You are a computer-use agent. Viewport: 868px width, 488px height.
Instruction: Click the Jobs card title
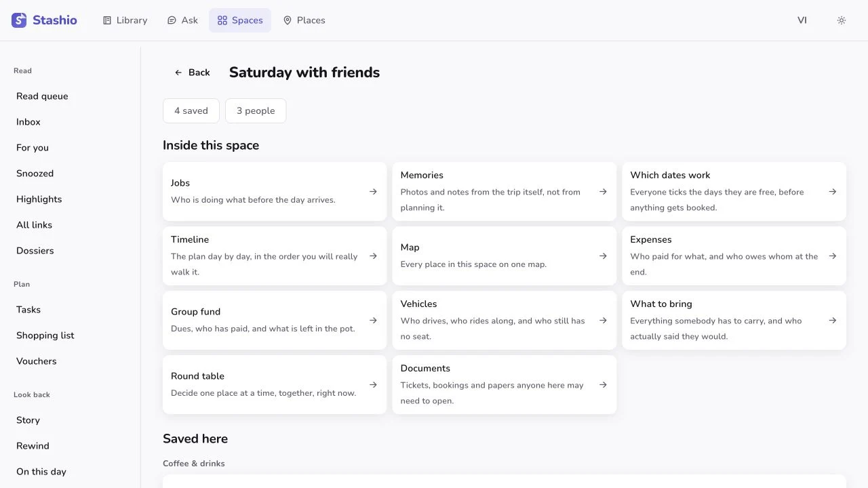point(180,183)
